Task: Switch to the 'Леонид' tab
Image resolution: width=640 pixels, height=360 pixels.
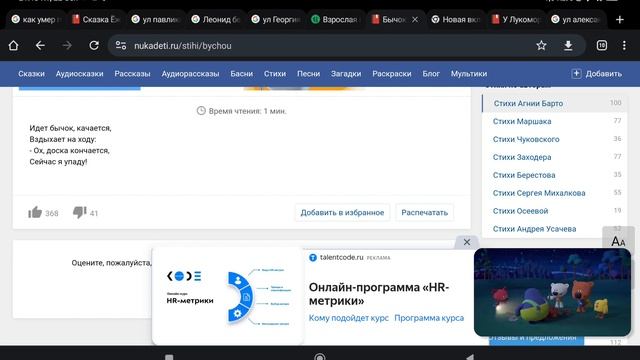Action: (x=216, y=19)
